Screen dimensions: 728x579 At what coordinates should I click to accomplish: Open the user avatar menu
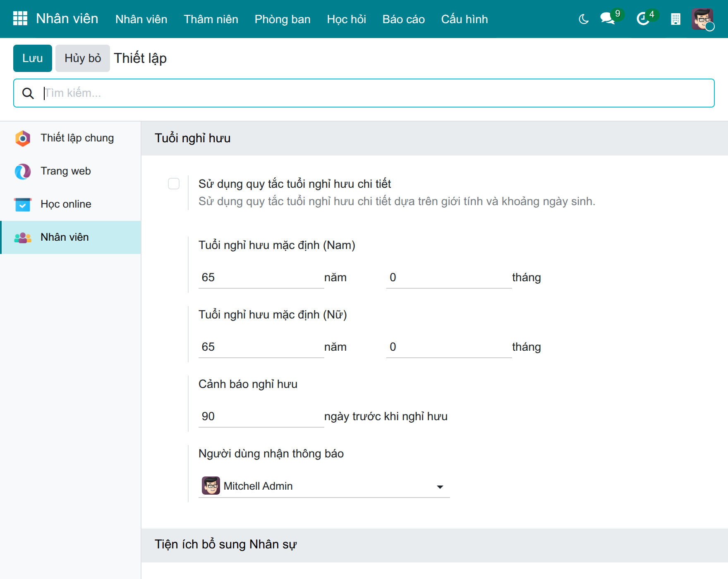tap(702, 19)
